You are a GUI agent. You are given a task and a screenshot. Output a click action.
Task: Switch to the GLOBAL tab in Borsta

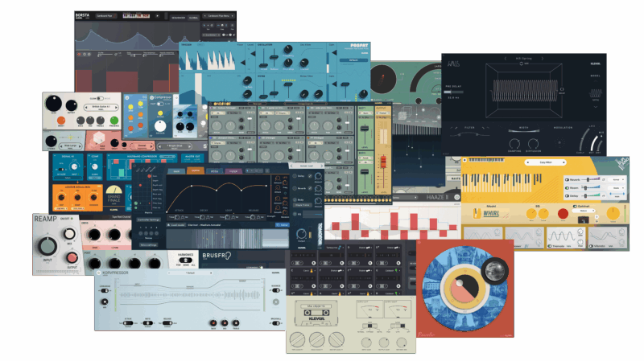coord(193,18)
